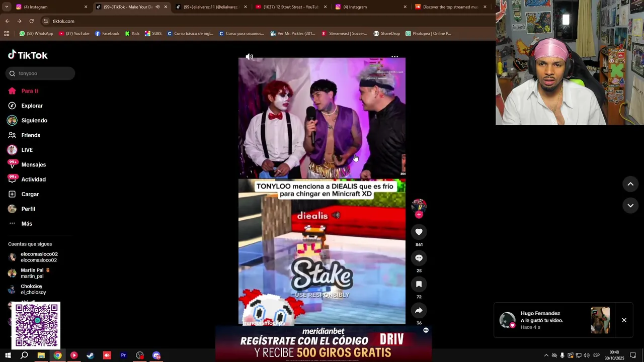Open the Streameast bookmark
Image resolution: width=644 pixels, height=362 pixels.
(344, 34)
